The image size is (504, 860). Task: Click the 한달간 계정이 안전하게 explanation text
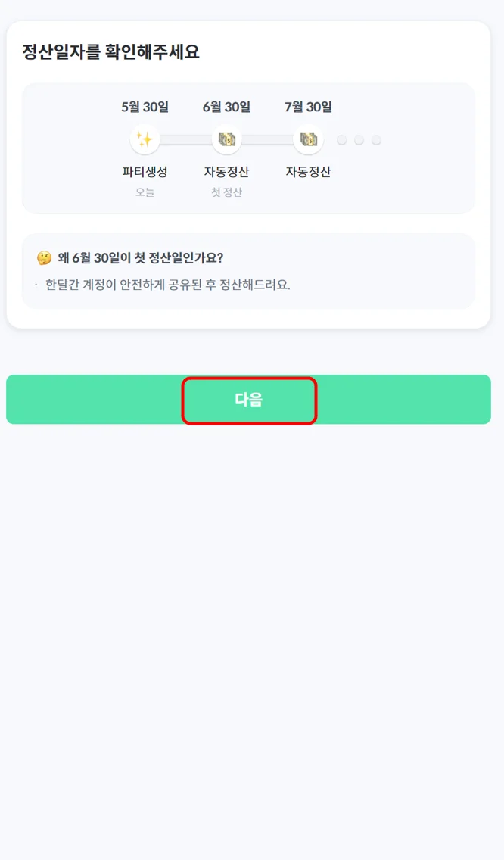167,285
